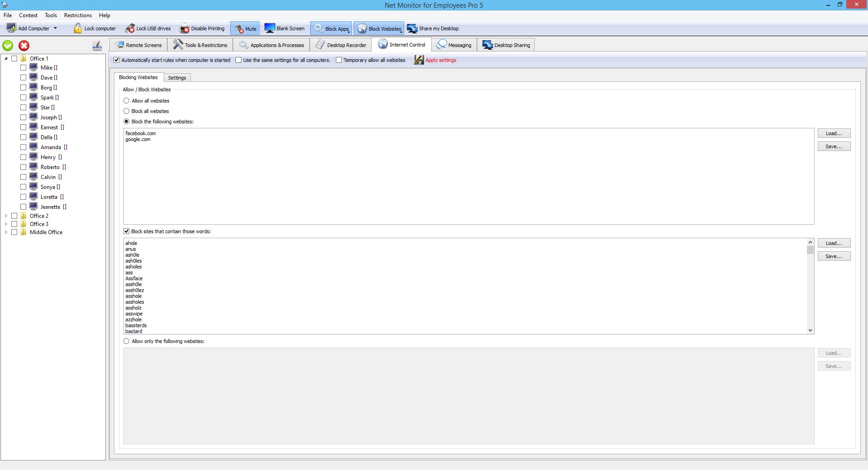Click the edit computers list icon
The width and height of the screenshot is (868, 470).
pos(97,45)
